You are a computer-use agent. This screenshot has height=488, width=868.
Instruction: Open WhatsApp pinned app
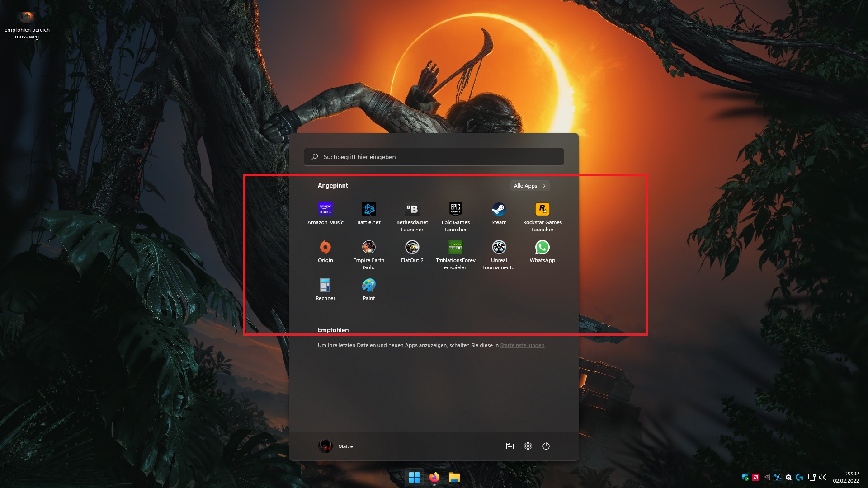pos(542,251)
